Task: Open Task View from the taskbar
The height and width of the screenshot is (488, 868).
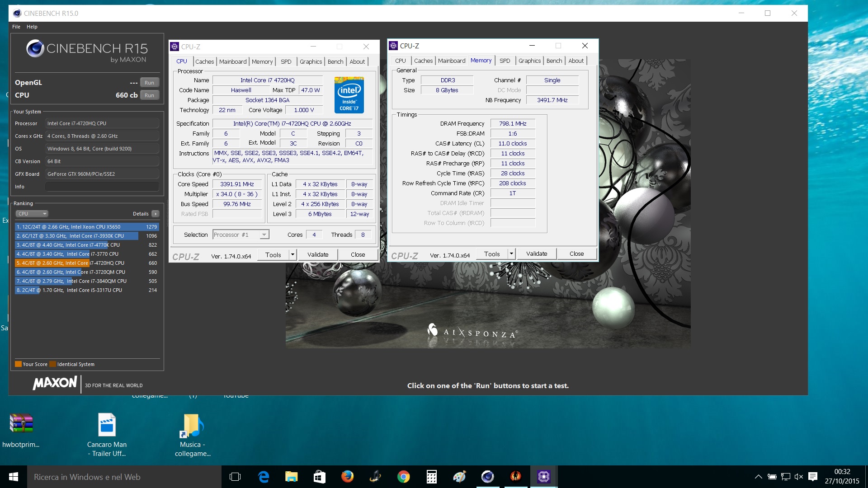Action: coord(235,477)
